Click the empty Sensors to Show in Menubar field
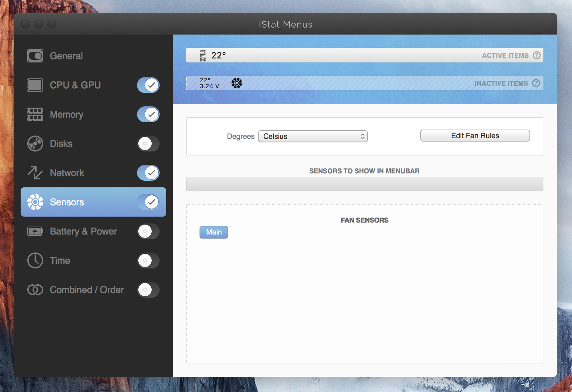Screen dimensions: 572x392 coord(365,184)
